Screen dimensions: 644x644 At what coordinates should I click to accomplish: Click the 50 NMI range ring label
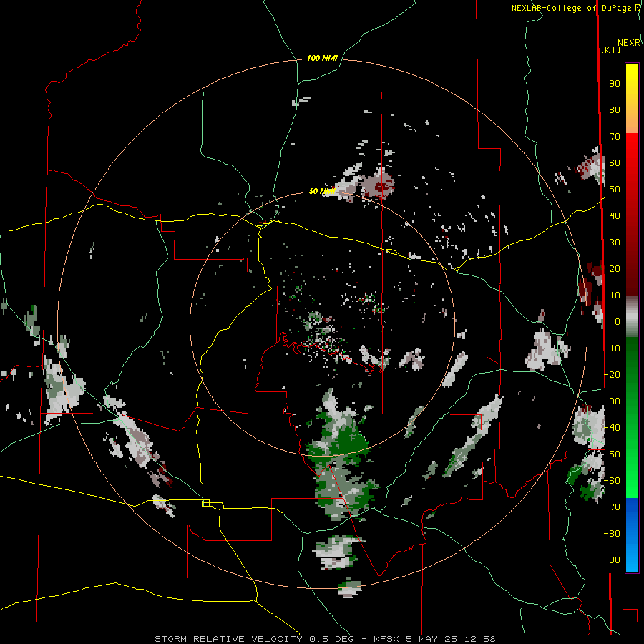(x=322, y=191)
